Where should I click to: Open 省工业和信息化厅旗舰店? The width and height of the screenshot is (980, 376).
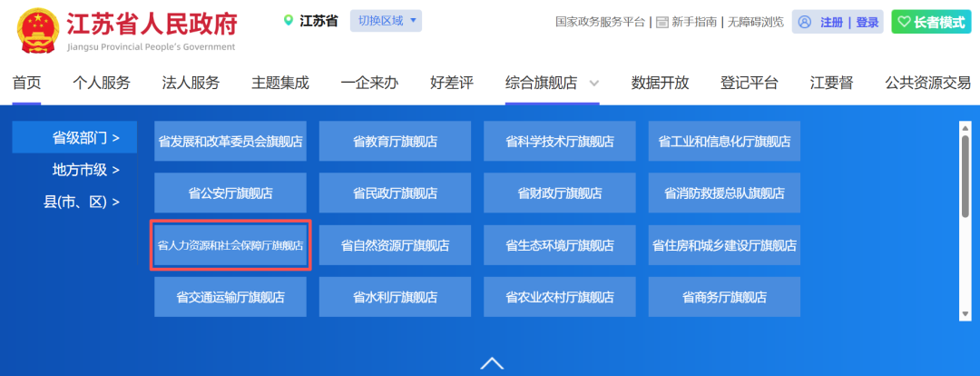click(x=724, y=142)
